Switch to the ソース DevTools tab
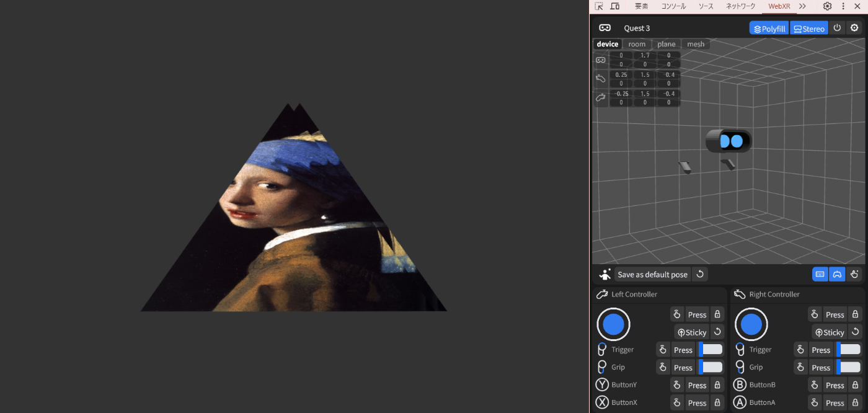 [706, 6]
